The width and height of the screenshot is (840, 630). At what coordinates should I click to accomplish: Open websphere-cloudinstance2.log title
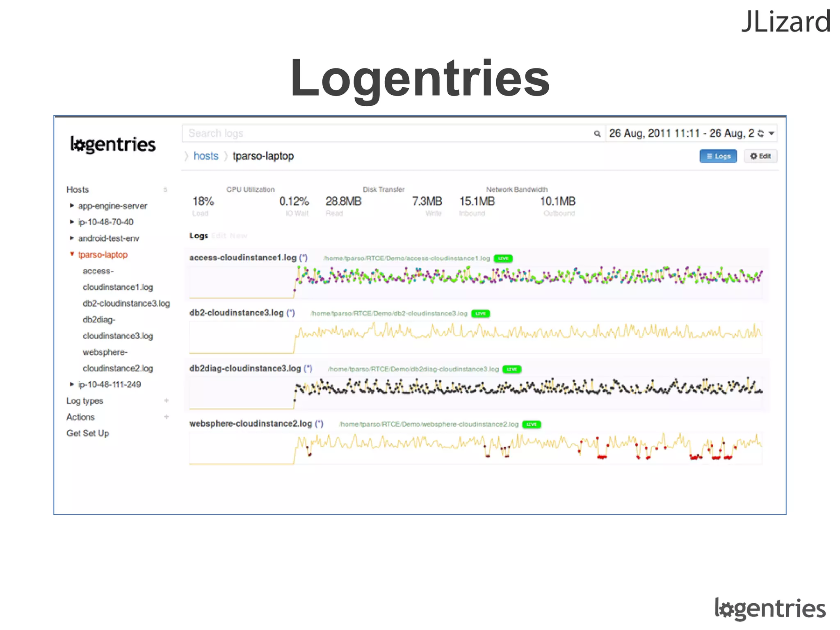click(x=251, y=423)
